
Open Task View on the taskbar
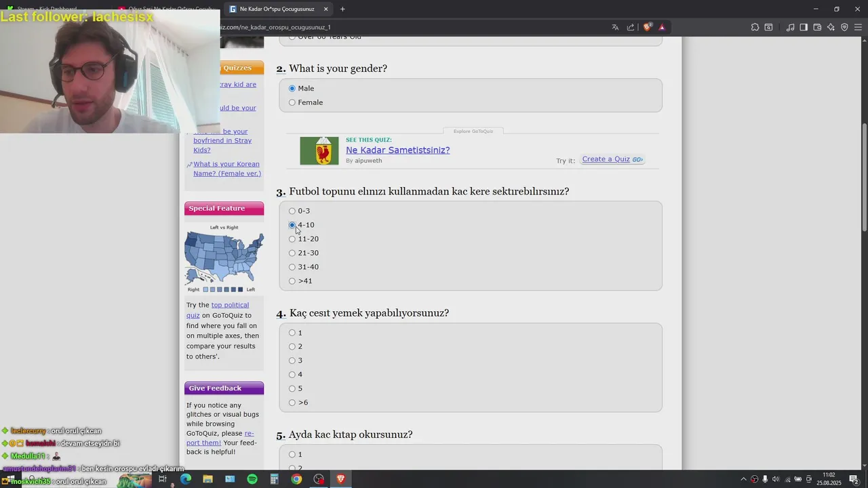(163, 479)
